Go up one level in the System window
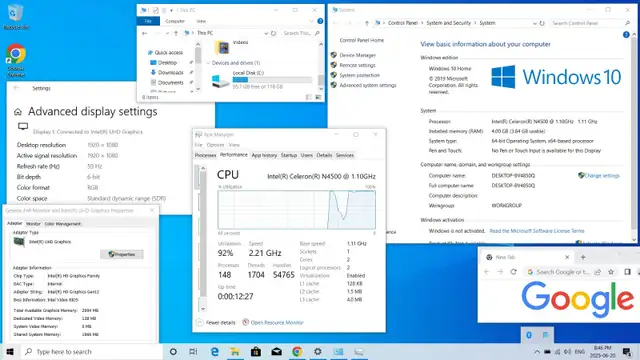The image size is (640, 360). pos(367,23)
